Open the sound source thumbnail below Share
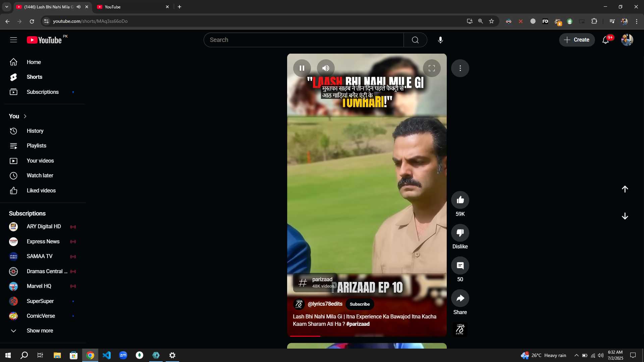This screenshot has width=644, height=362. tap(460, 329)
